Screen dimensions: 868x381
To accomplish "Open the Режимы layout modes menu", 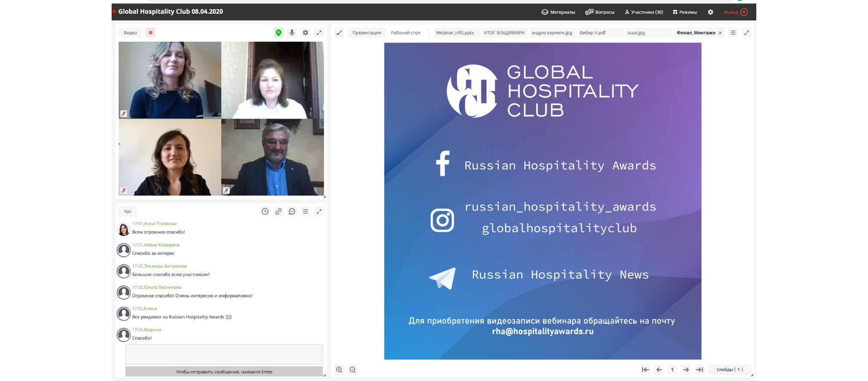I will [685, 12].
